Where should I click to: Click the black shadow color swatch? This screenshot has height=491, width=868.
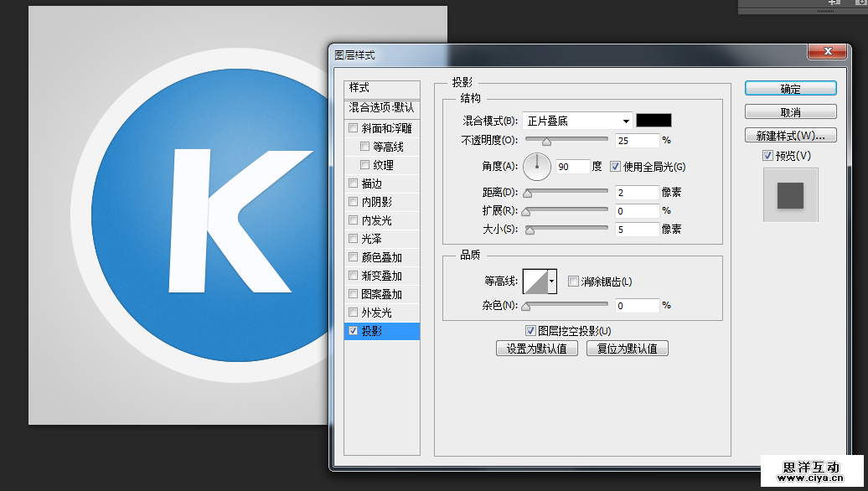[x=654, y=121]
